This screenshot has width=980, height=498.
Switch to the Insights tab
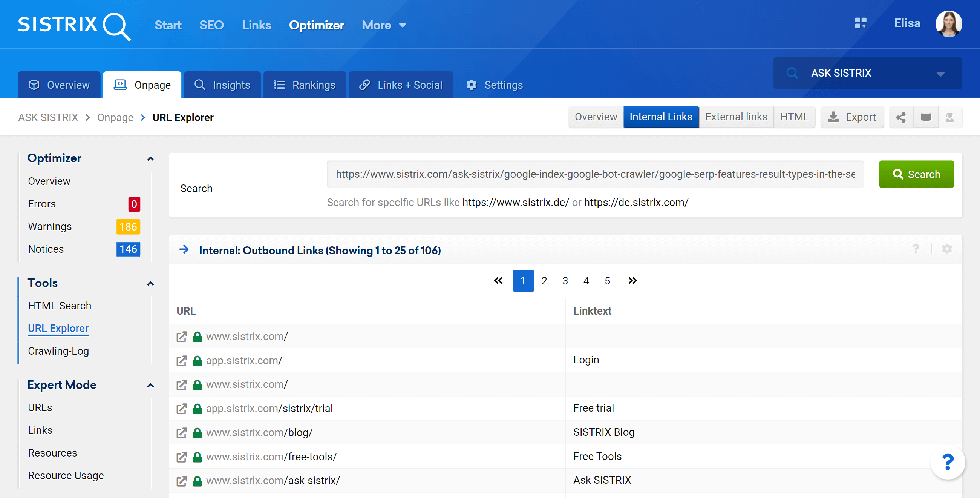point(222,85)
